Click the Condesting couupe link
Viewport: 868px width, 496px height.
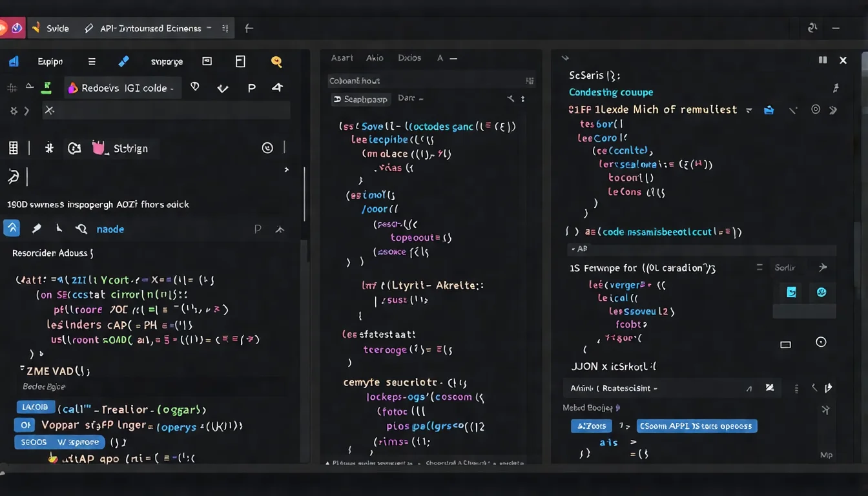tap(611, 92)
